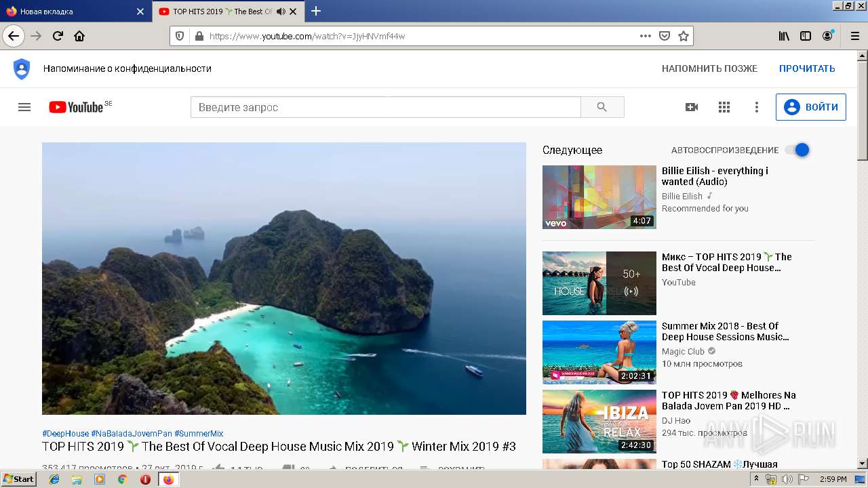
Task: Close the TOP HITS 2019 tab
Action: coord(293,12)
